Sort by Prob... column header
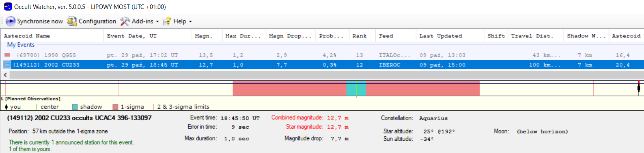Viewport: 644px width, 153px height. [332, 36]
